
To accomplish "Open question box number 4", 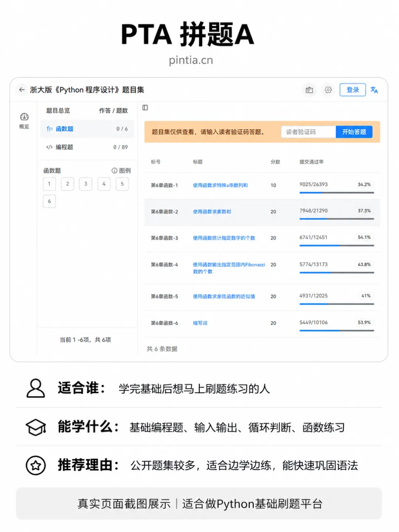I will pos(104,184).
